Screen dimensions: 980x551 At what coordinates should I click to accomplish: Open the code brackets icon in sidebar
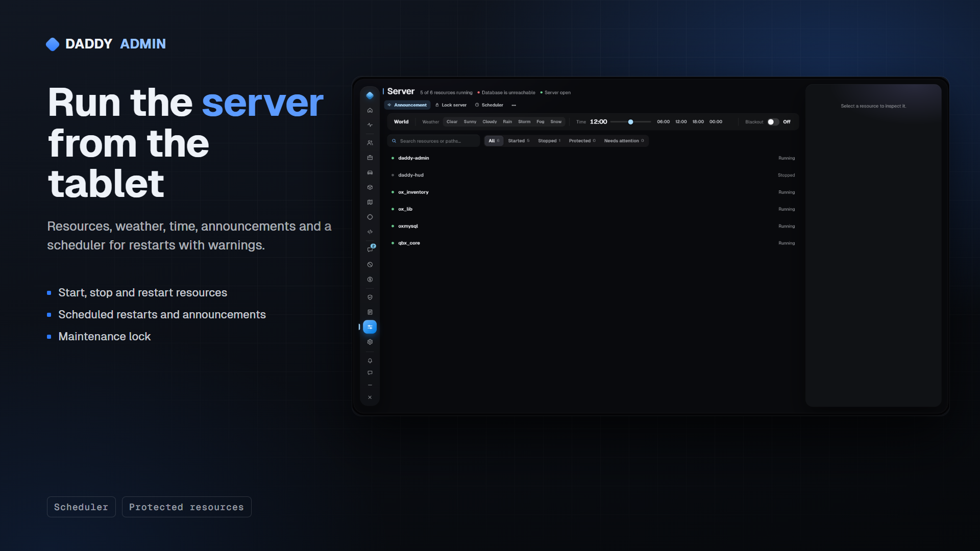(x=370, y=232)
